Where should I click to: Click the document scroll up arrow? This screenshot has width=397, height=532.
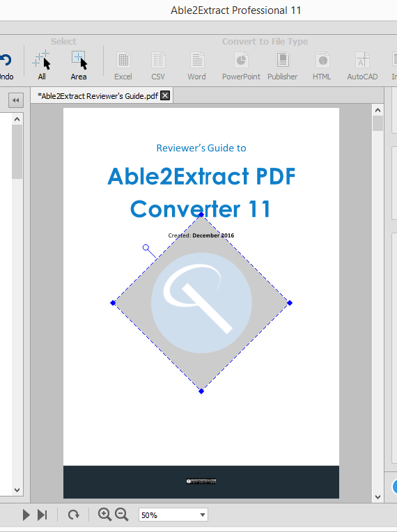pyautogui.click(x=377, y=110)
